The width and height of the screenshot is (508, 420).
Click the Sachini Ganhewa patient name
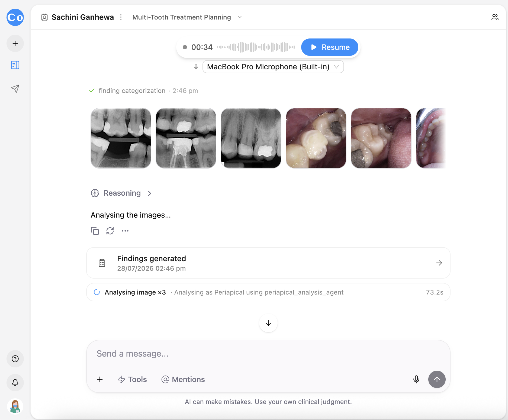[x=83, y=17]
